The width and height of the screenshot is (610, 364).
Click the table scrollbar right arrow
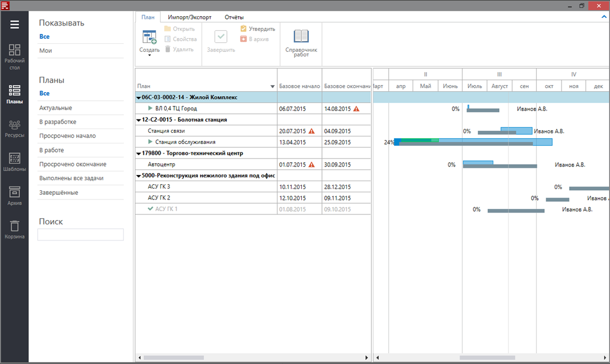pyautogui.click(x=366, y=358)
